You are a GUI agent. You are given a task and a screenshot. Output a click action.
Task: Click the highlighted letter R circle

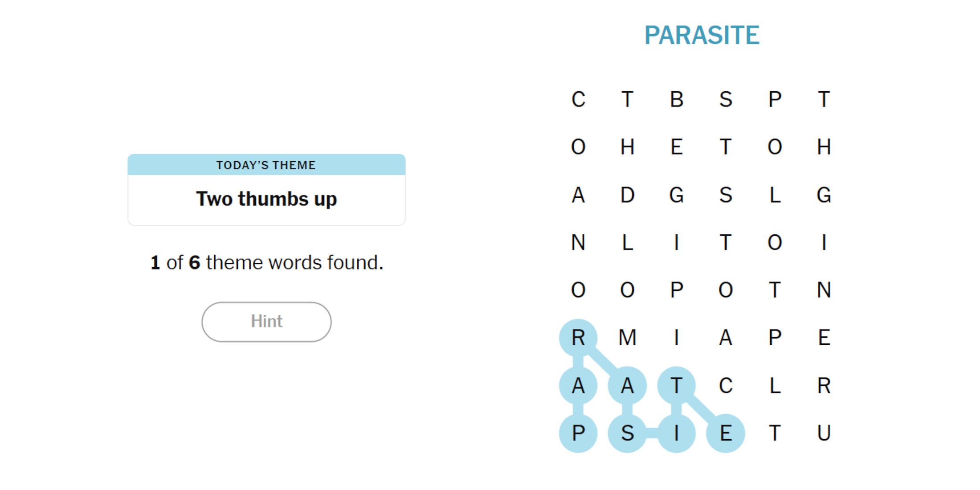click(x=578, y=338)
